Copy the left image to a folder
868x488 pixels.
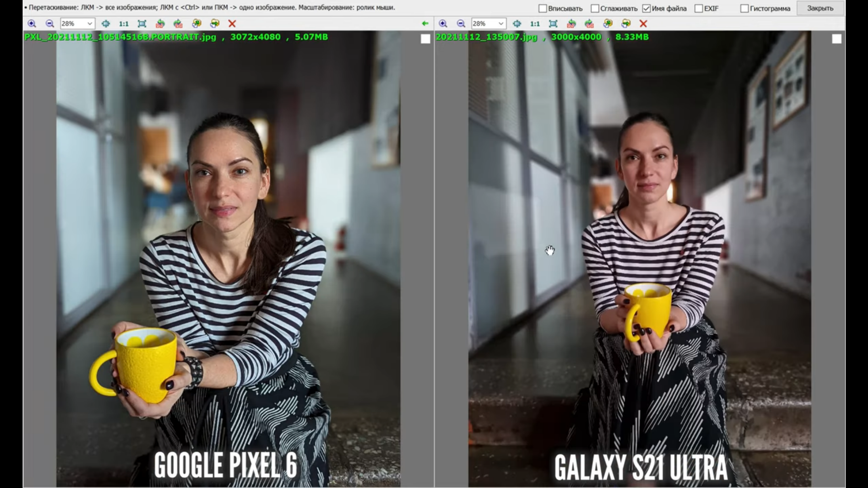pos(197,23)
